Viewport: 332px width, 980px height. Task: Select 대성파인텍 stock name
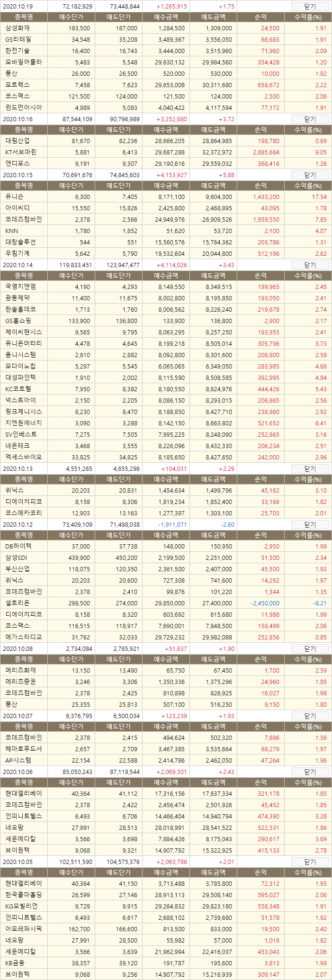20,378
